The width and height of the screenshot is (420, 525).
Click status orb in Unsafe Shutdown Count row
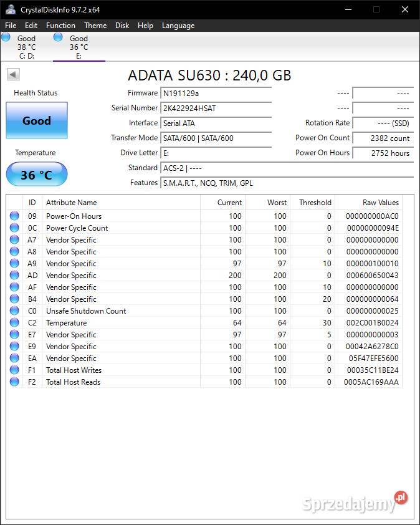click(14, 311)
